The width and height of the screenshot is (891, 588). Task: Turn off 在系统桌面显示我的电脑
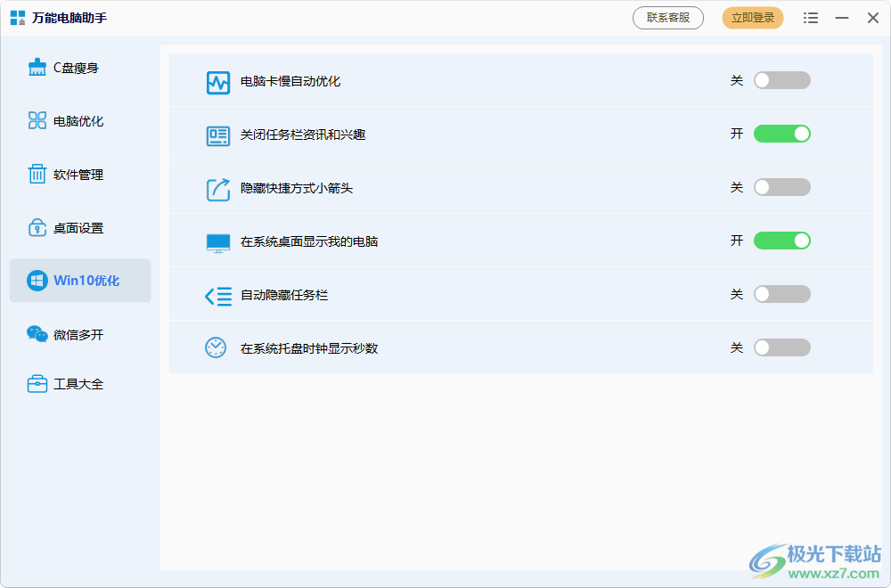coord(782,241)
